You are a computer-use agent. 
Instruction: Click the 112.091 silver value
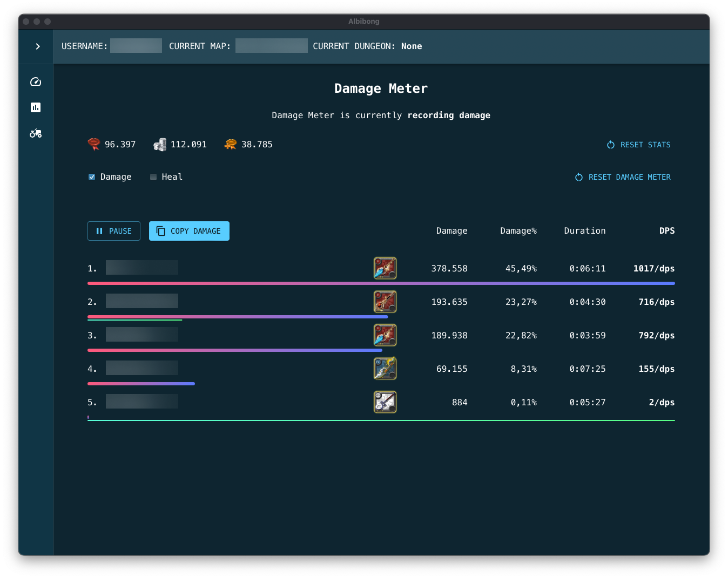[x=188, y=145]
